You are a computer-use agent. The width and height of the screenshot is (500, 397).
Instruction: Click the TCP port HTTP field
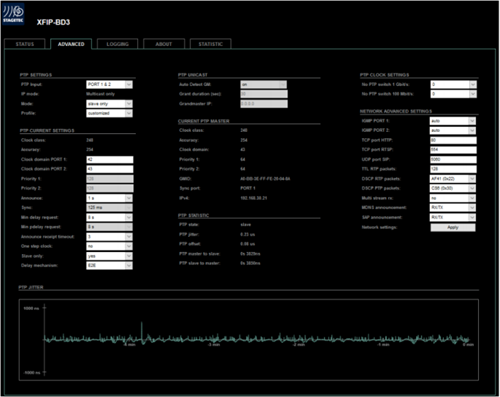(453, 140)
